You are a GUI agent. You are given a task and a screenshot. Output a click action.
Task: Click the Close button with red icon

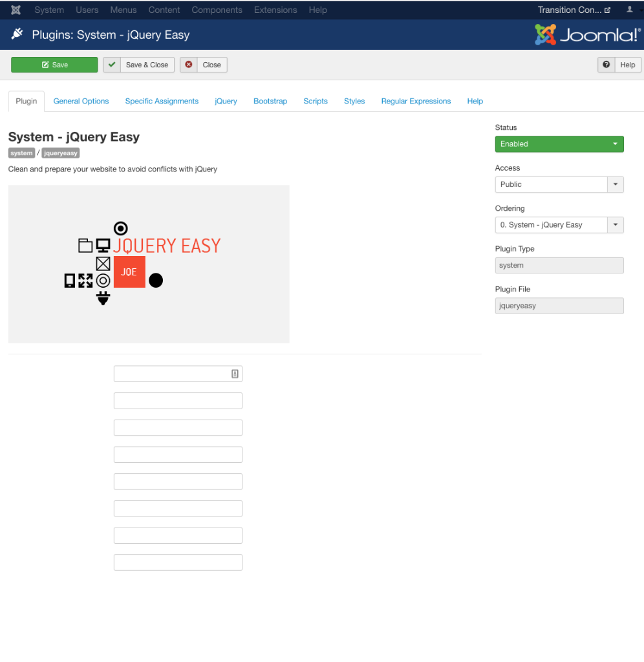click(204, 65)
